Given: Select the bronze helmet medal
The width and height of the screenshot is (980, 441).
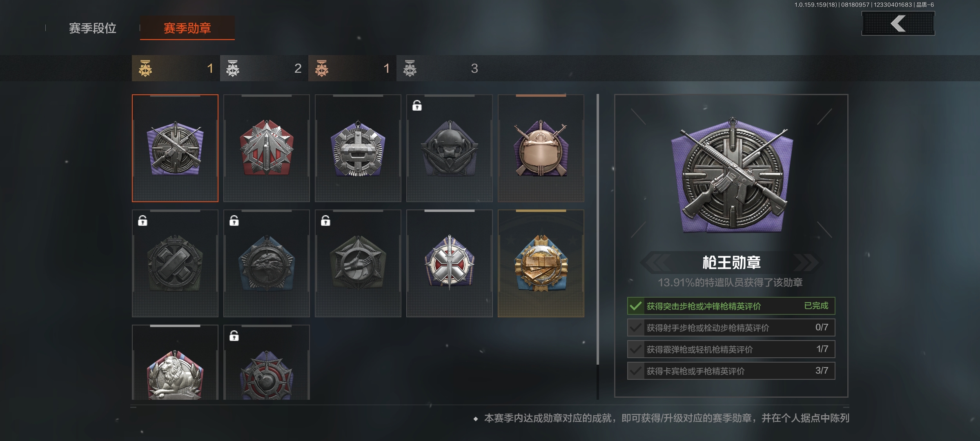Looking at the screenshot, I should (x=541, y=148).
